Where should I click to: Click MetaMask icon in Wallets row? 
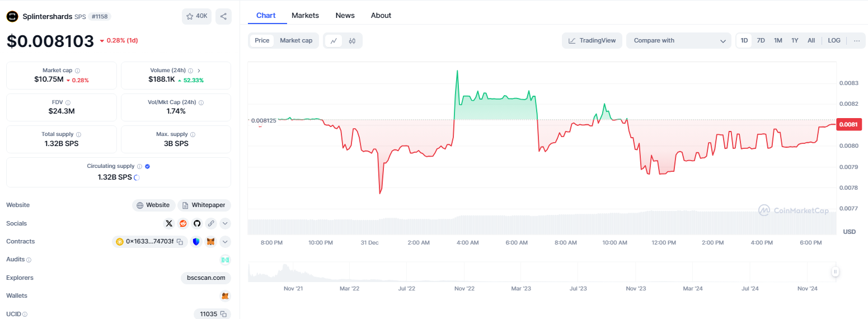225,295
